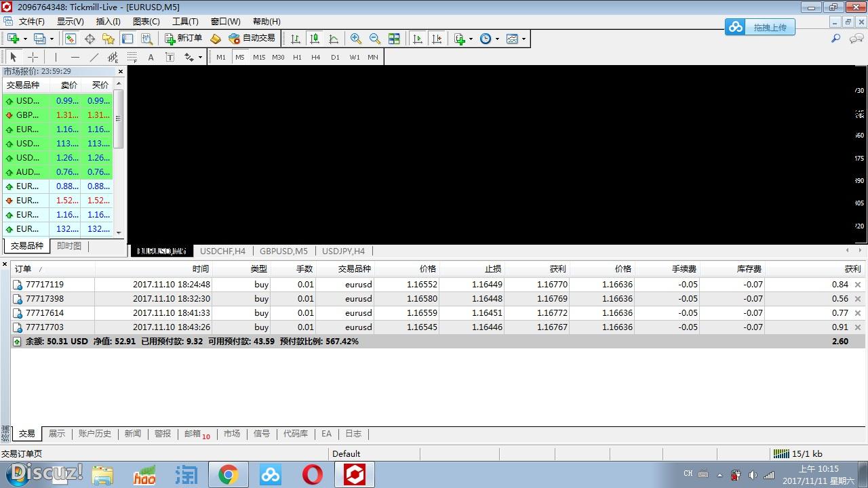The image size is (868, 488).
Task: Open the 图表(C) menu
Action: (146, 22)
